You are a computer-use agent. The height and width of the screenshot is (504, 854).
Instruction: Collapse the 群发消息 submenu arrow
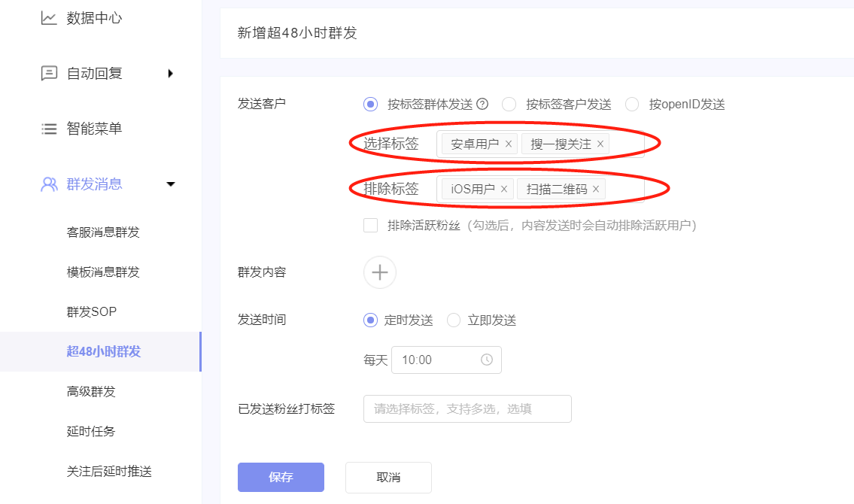[x=171, y=184]
